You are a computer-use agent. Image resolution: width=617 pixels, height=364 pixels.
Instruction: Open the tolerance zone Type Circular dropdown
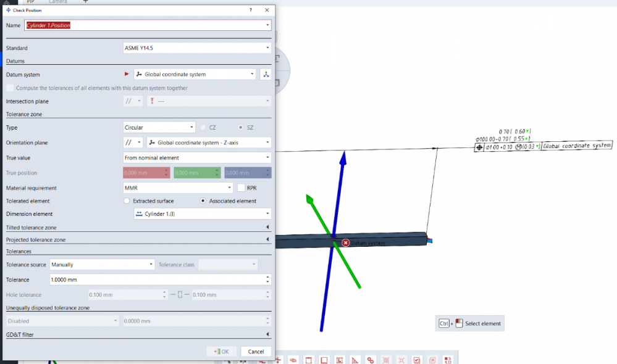pyautogui.click(x=159, y=128)
